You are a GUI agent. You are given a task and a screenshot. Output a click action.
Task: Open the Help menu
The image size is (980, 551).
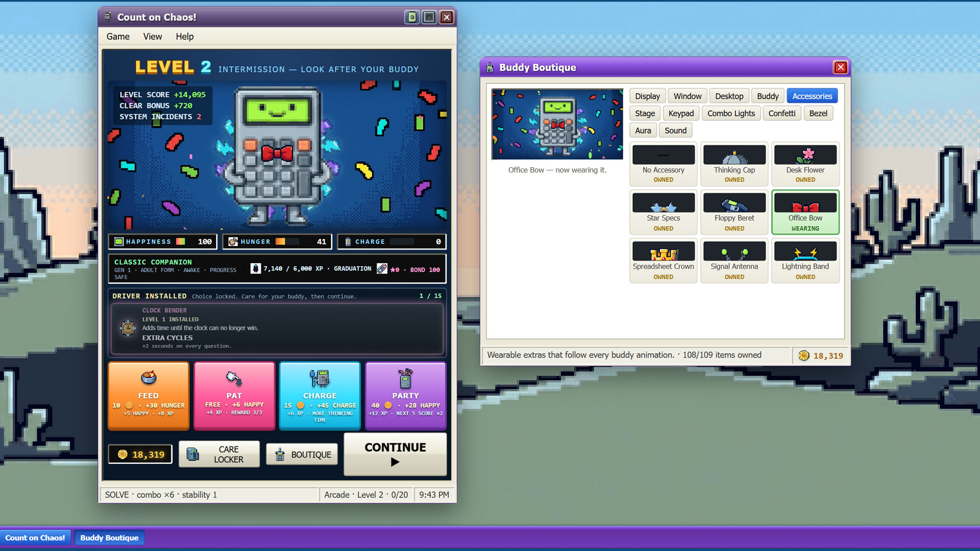[x=185, y=36]
